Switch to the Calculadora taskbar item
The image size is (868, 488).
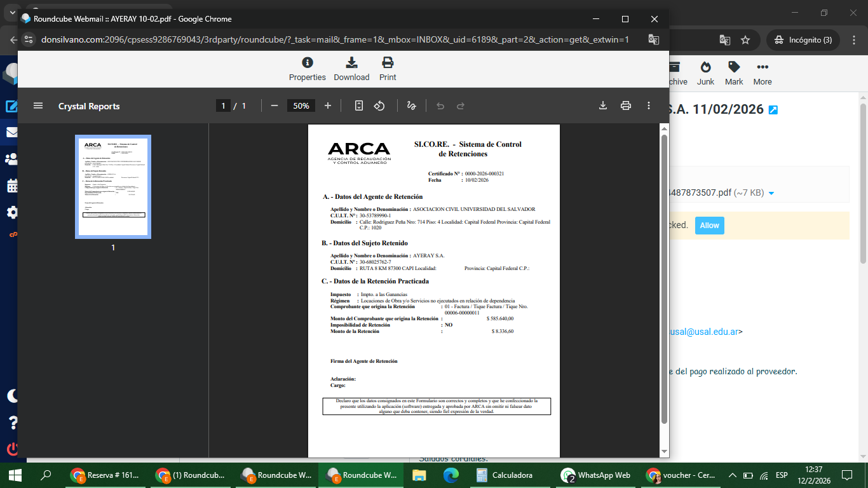tap(505, 475)
